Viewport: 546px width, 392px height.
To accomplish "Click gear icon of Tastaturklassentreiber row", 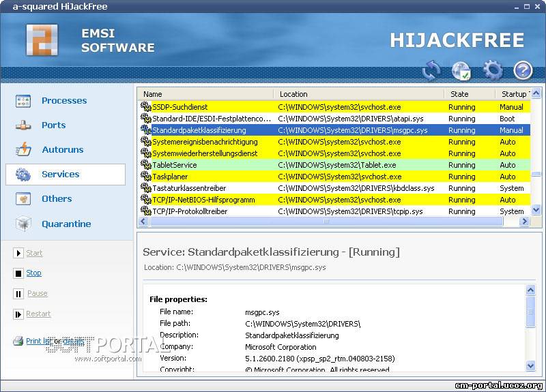I will [x=145, y=188].
